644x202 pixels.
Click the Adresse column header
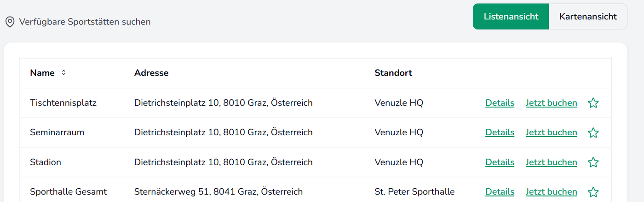pos(151,73)
